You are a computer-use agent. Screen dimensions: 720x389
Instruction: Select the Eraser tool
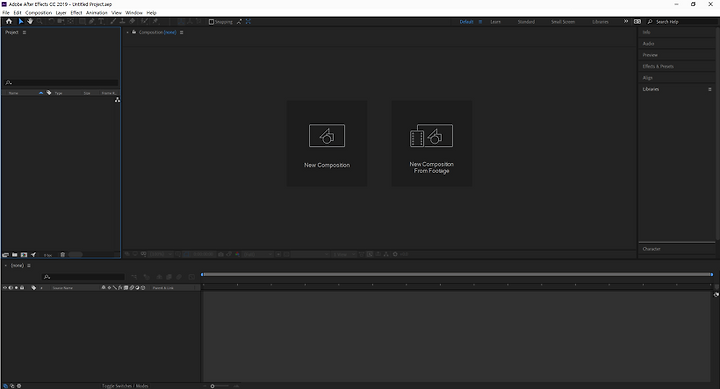(132, 22)
